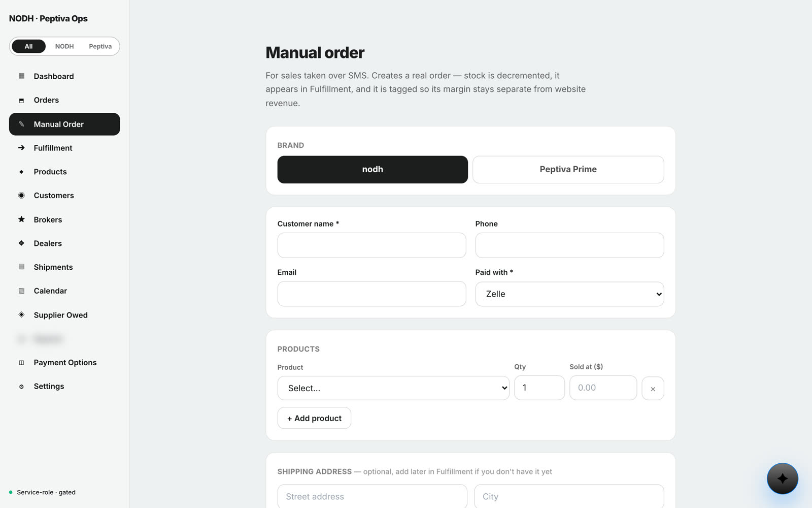Click the Calendar sidebar icon
The image size is (812, 508).
click(21, 291)
